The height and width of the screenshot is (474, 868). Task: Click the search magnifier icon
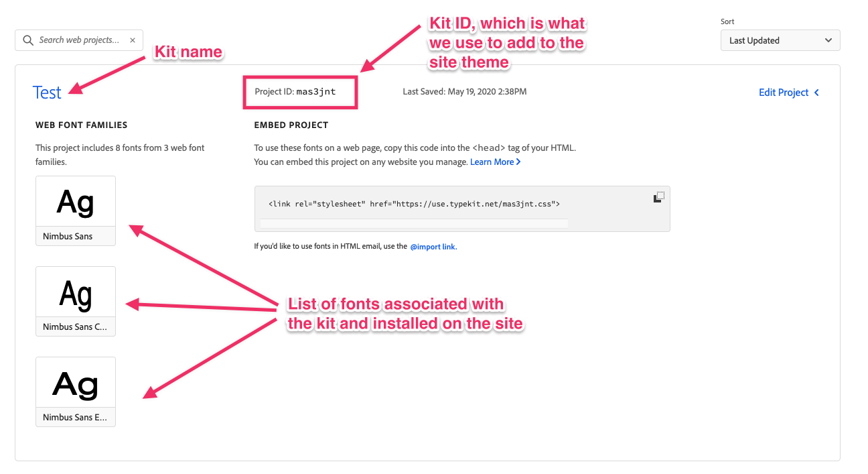click(x=28, y=40)
